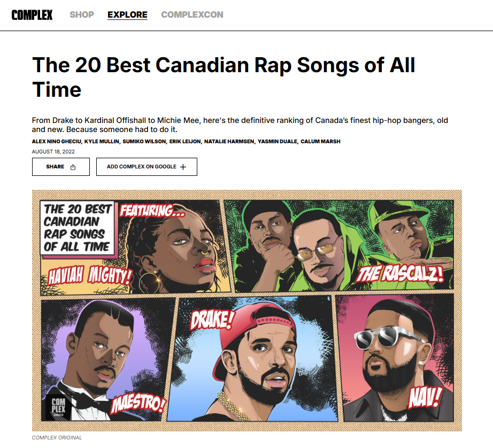Open author Alex Nino Gheciu's page
493x448 pixels.
pyautogui.click(x=56, y=142)
